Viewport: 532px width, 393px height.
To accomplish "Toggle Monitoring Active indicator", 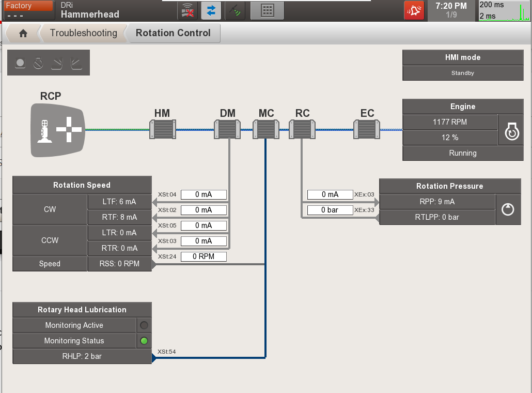I will [x=144, y=325].
